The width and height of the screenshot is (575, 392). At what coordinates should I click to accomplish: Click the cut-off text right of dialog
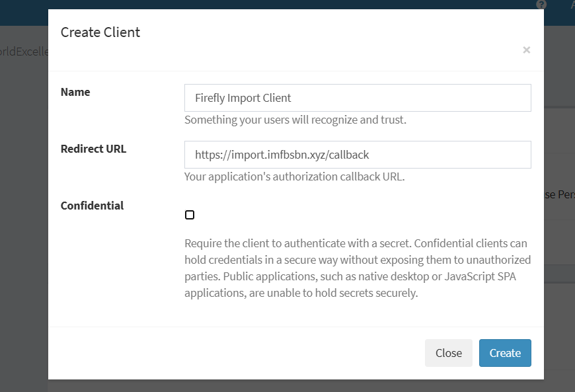(x=559, y=196)
